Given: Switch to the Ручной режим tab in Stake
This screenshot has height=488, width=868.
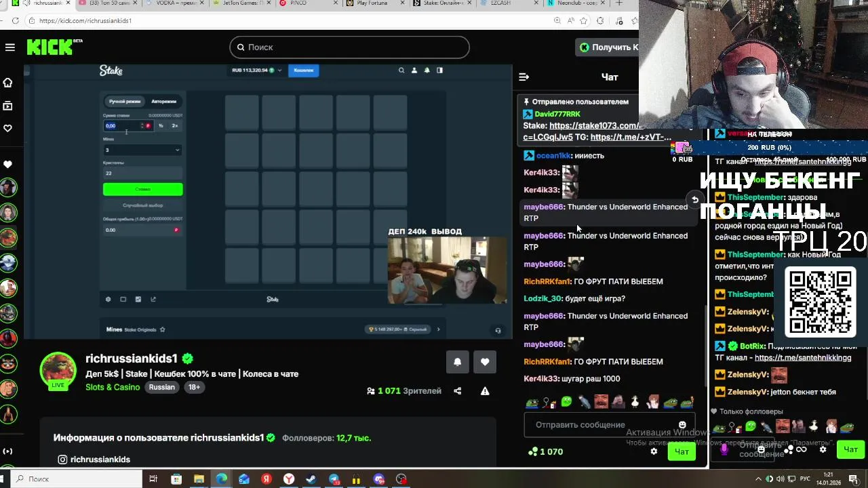Looking at the screenshot, I should [125, 101].
